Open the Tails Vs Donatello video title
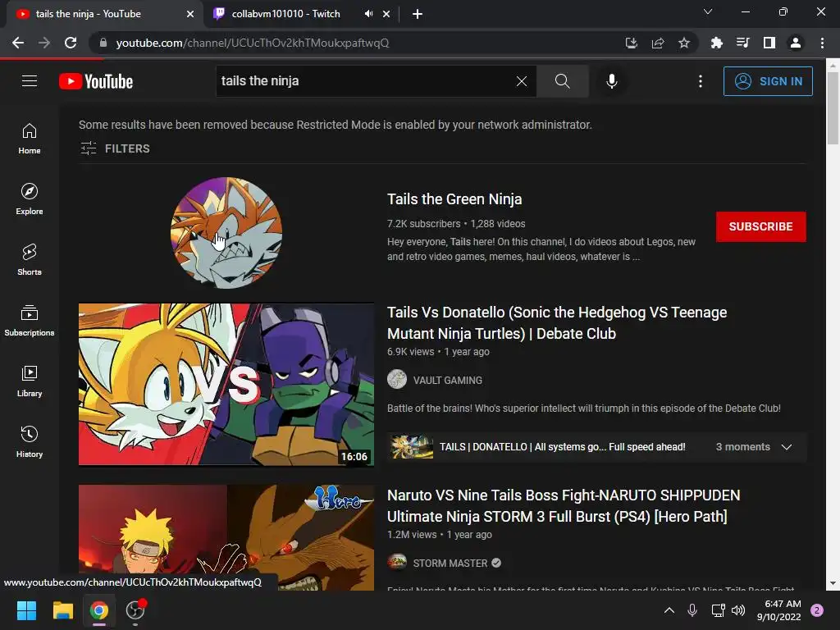840x630 pixels. [x=557, y=323]
